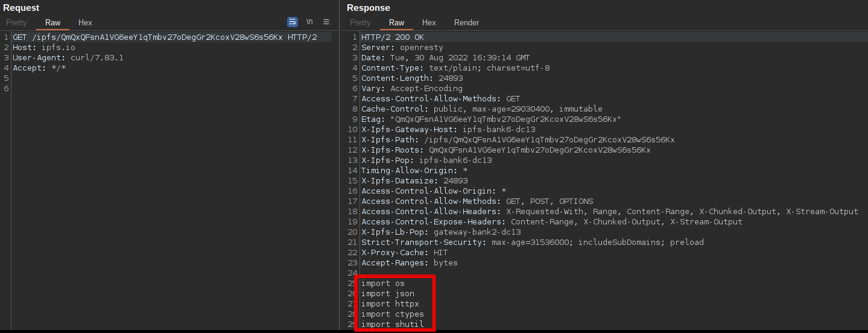Toggle word wrap icon in Request panel
The width and height of the screenshot is (868, 333).
point(293,22)
